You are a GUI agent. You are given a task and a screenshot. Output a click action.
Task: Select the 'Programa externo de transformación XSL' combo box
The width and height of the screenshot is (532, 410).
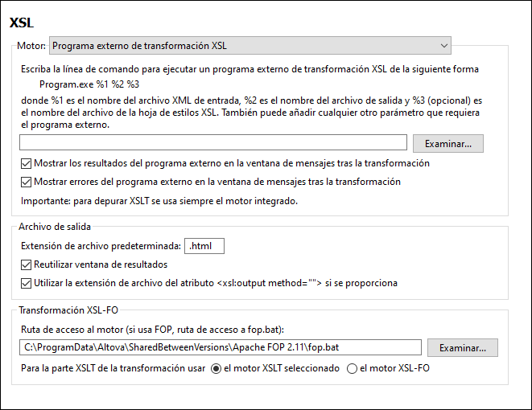point(241,46)
